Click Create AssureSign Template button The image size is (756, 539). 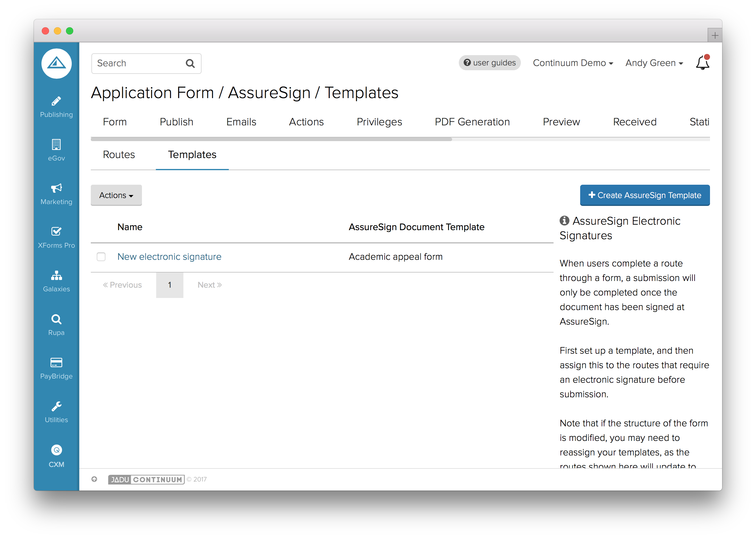click(645, 195)
